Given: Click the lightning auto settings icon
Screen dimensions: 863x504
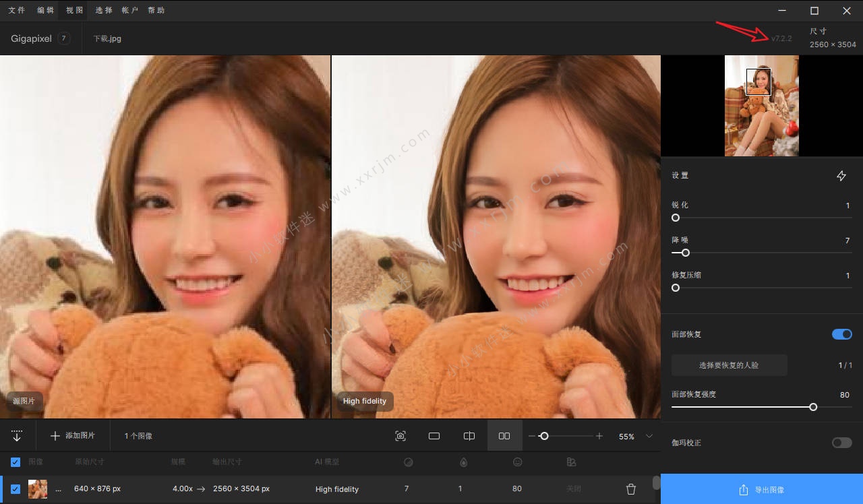Looking at the screenshot, I should [841, 176].
